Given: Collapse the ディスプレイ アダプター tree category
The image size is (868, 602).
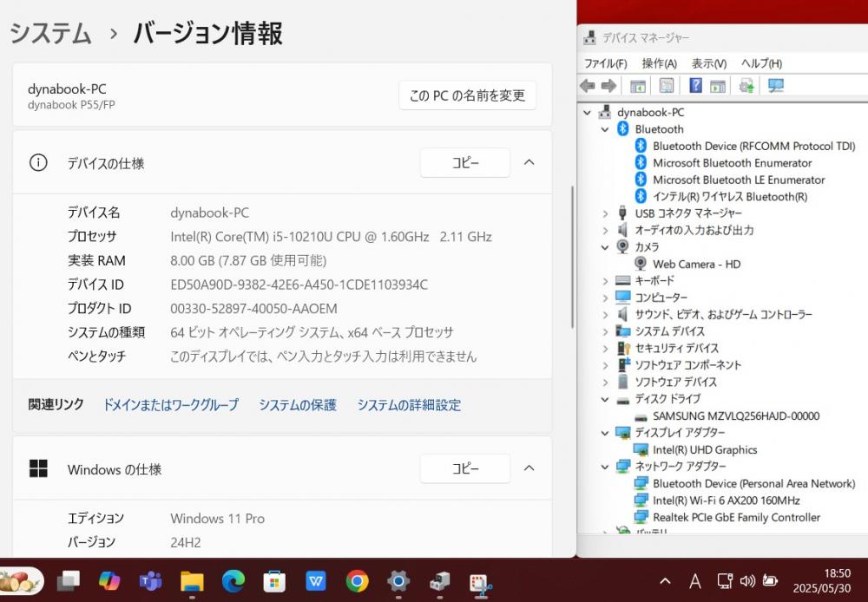Looking at the screenshot, I should [605, 433].
